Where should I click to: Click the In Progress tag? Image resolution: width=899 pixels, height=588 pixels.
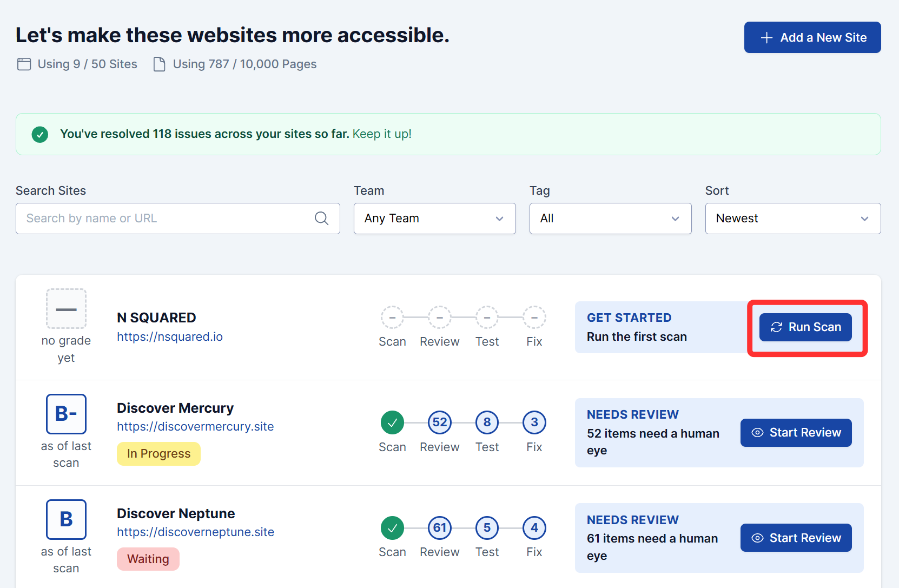tap(158, 454)
